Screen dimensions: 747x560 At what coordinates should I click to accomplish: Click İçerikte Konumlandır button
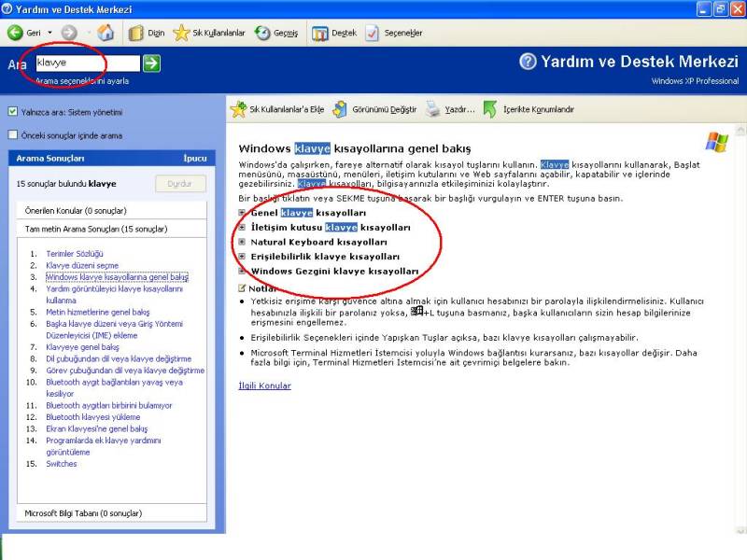(x=529, y=109)
